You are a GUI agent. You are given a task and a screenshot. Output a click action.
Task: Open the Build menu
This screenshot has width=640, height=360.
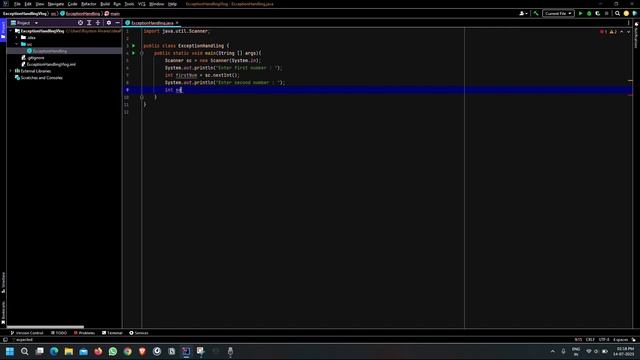pos(105,4)
